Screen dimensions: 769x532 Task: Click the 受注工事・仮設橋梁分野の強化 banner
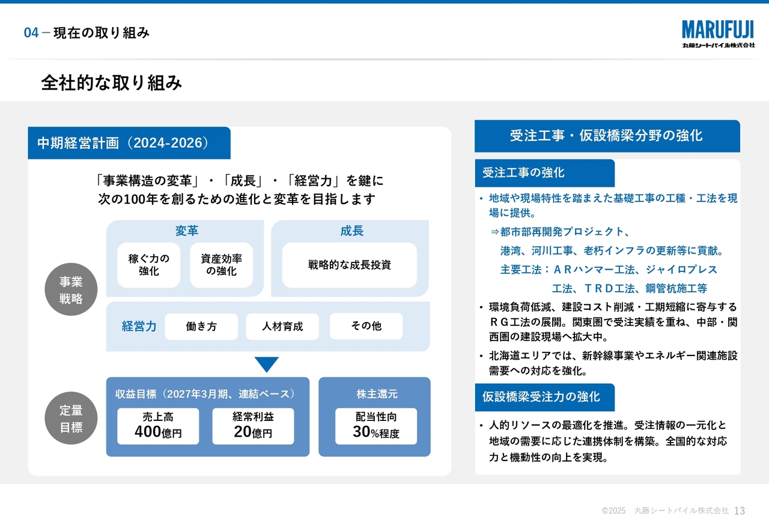tap(607, 136)
